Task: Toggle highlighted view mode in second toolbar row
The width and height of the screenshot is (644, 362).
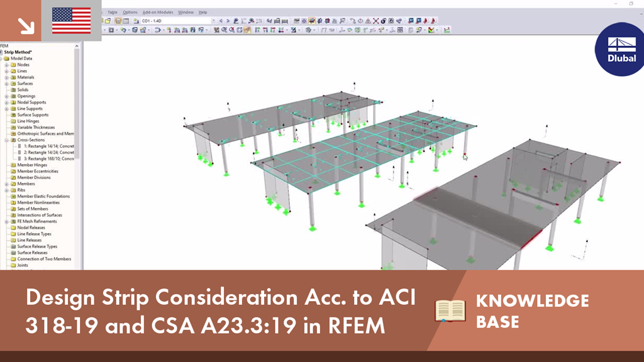Action: [x=247, y=30]
